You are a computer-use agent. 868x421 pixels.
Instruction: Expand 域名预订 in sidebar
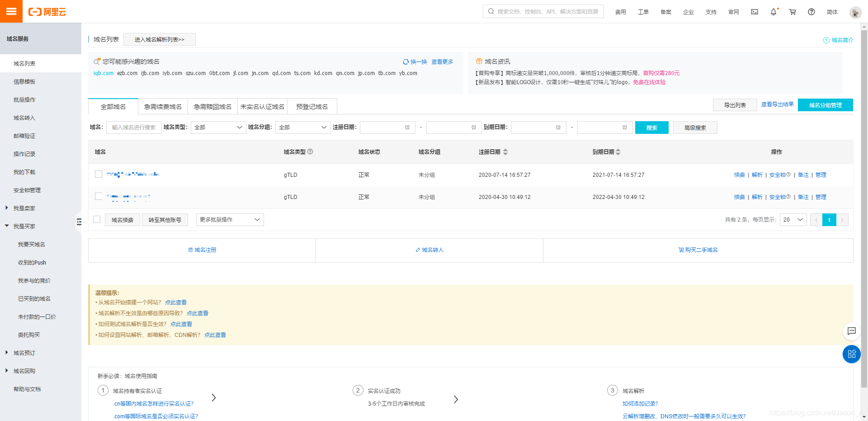tap(7, 352)
